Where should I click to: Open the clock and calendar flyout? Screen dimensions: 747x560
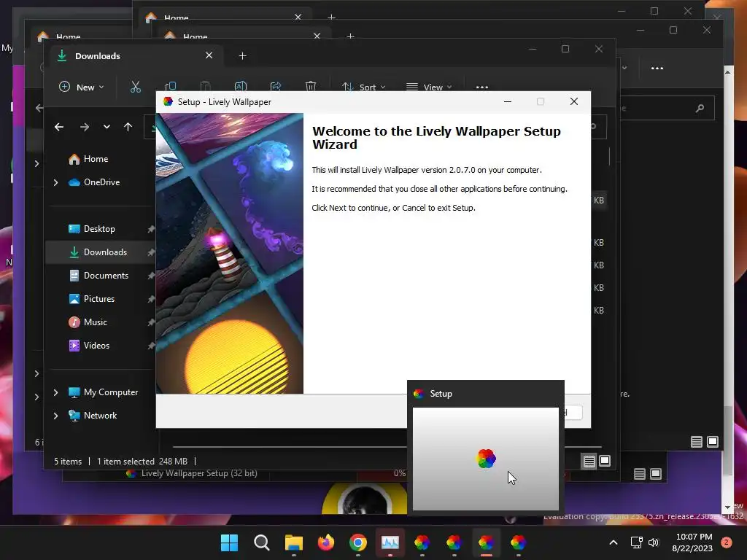693,542
